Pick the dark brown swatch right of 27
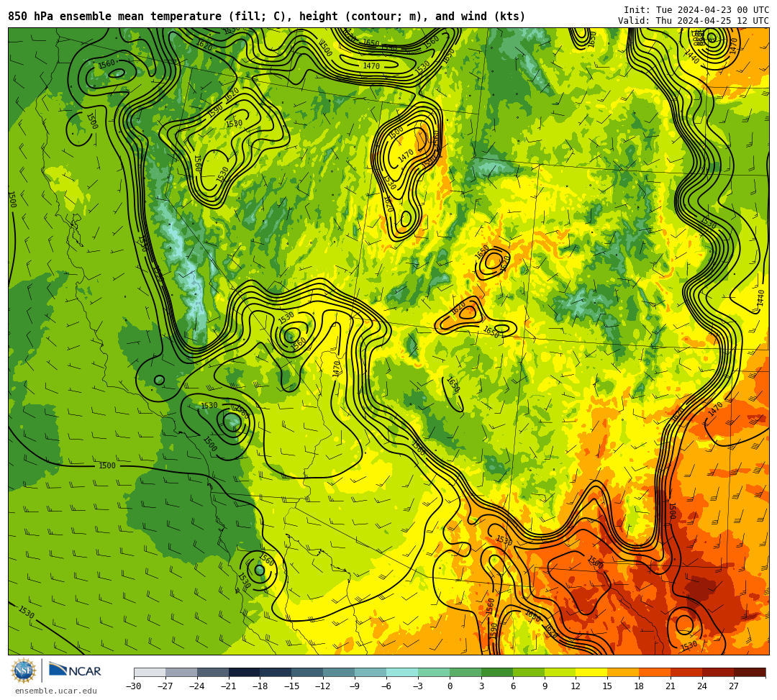 click(x=750, y=672)
